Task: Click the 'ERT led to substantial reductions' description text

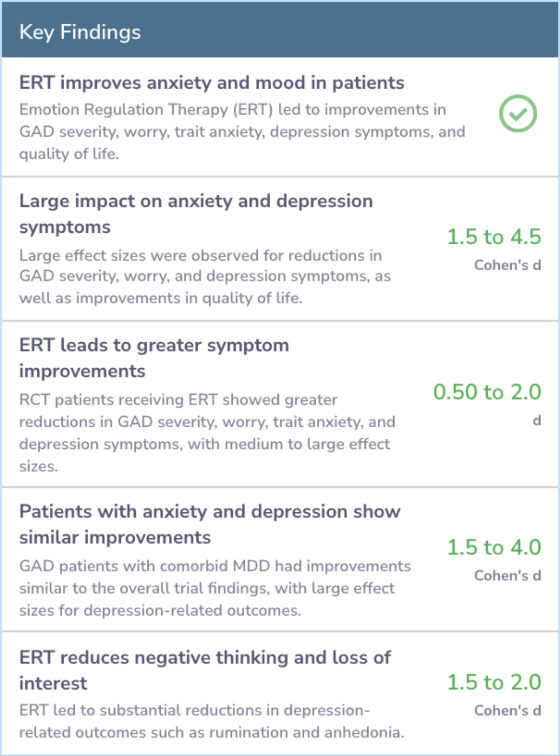Action: pos(212,721)
